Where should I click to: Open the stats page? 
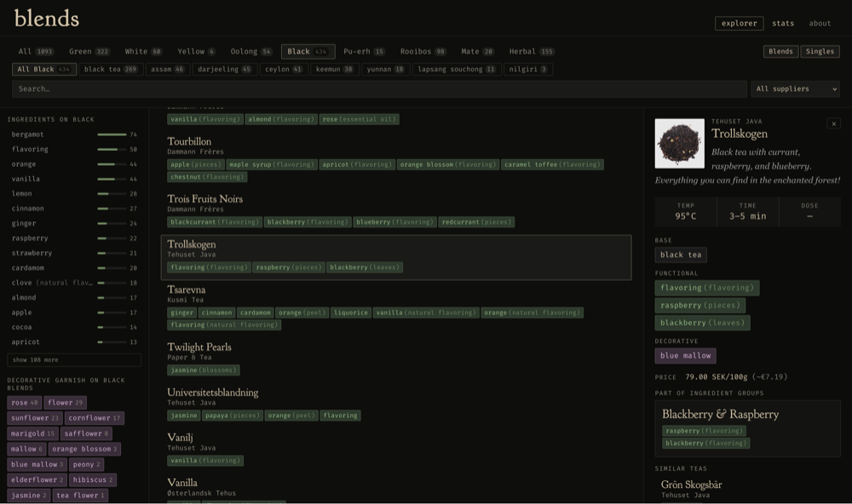(783, 23)
